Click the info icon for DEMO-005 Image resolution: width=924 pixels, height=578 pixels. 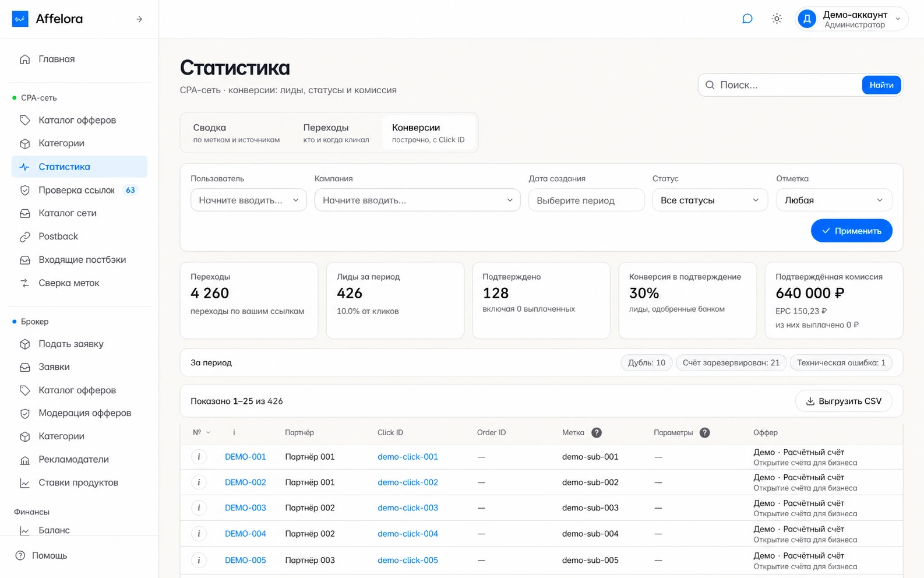[x=199, y=561]
